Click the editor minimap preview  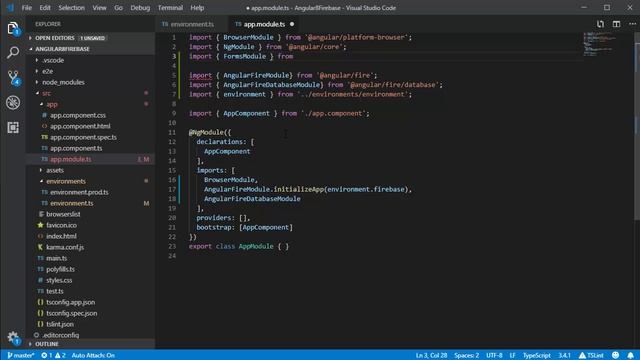pyautogui.click(x=599, y=44)
